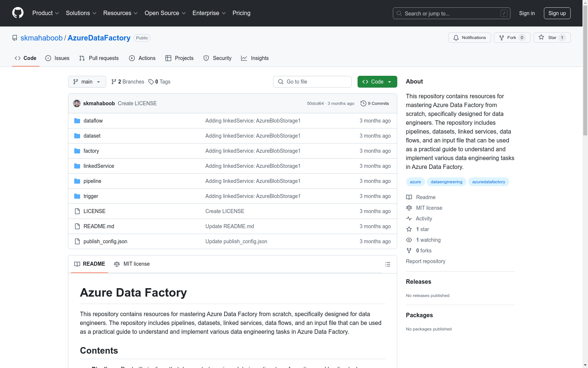588x368 pixels.
Task: Open the green Code dropdown button
Action: (x=377, y=82)
